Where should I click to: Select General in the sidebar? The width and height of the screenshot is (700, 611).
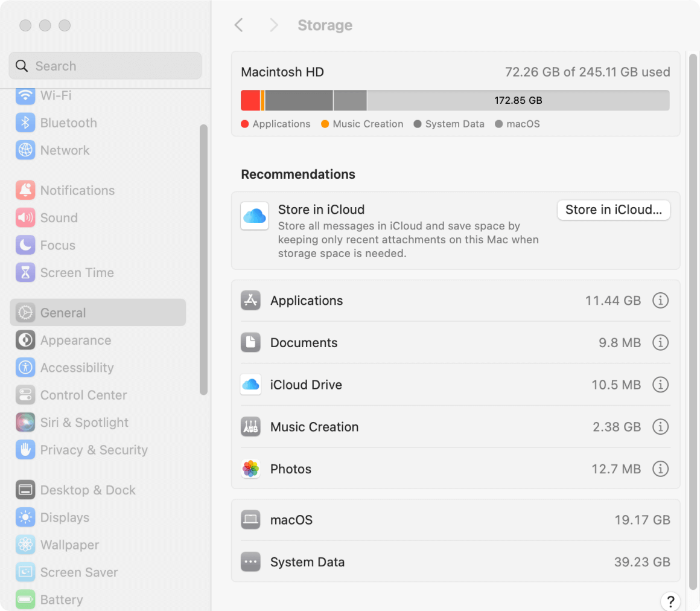62,313
